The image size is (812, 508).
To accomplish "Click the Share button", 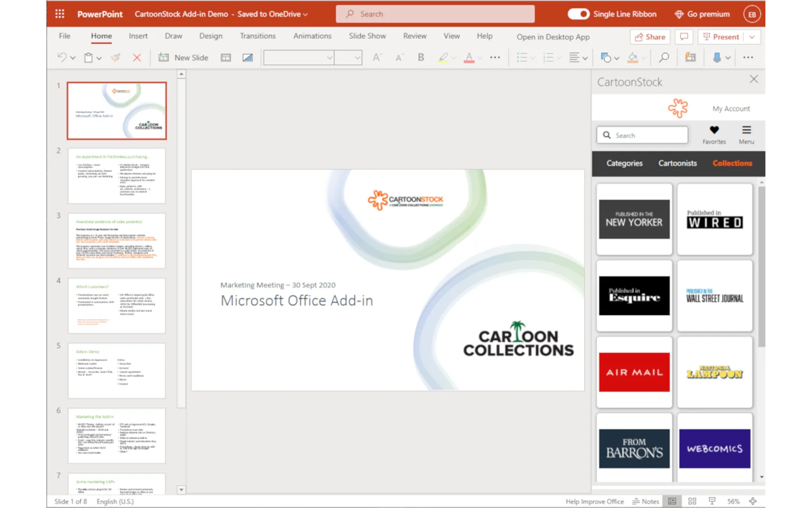I will (x=650, y=37).
